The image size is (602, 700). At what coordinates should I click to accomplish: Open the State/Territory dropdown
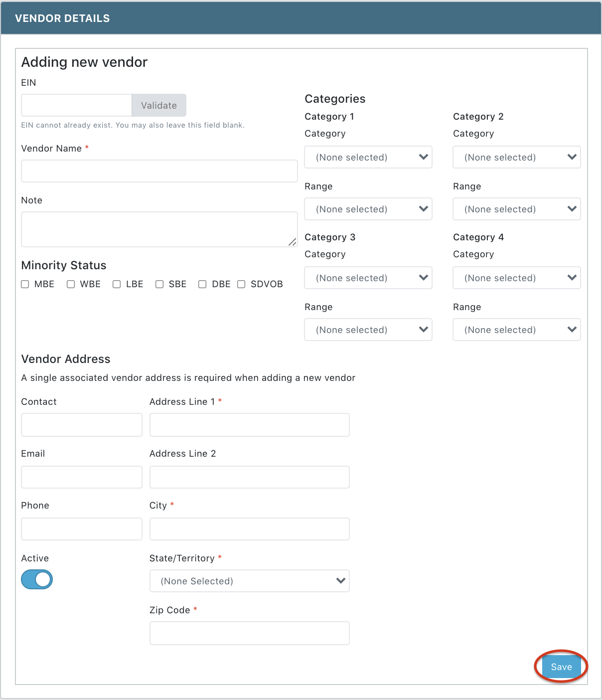point(249,581)
